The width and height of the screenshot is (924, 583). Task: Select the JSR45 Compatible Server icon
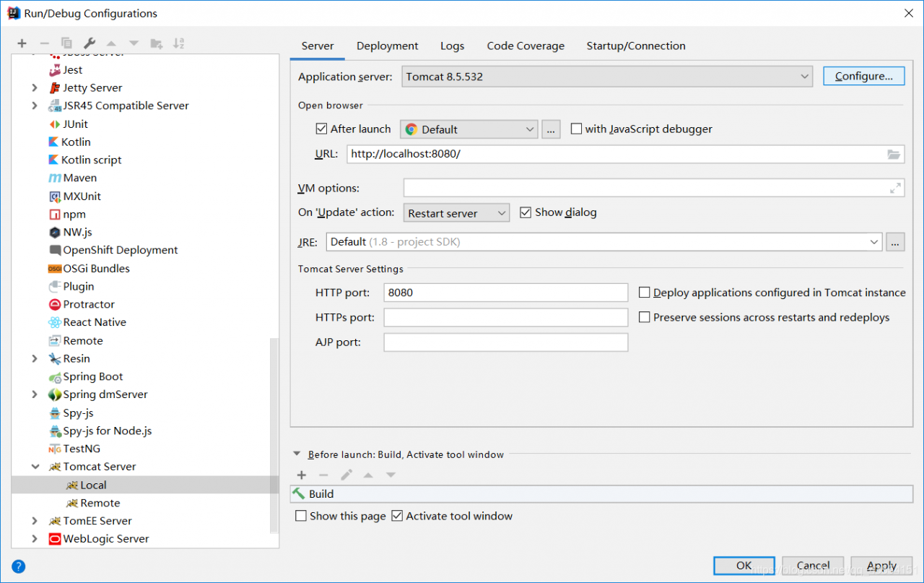(55, 106)
